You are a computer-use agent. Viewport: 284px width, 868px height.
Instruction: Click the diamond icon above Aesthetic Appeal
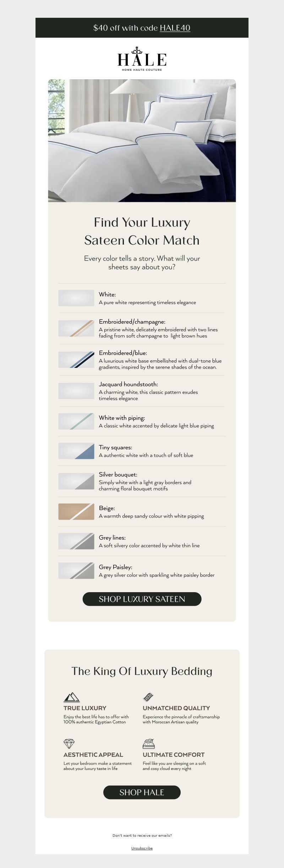click(69, 744)
